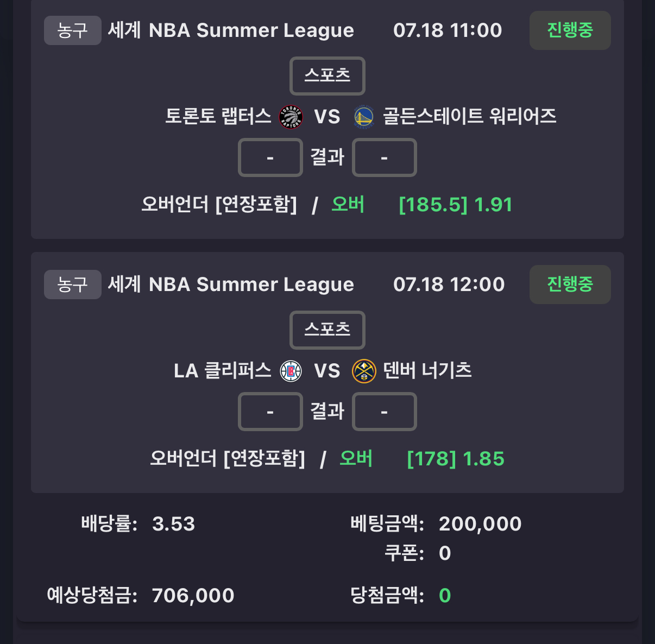Select the [178] 1.85 over odds
The width and height of the screenshot is (655, 644).
click(456, 459)
